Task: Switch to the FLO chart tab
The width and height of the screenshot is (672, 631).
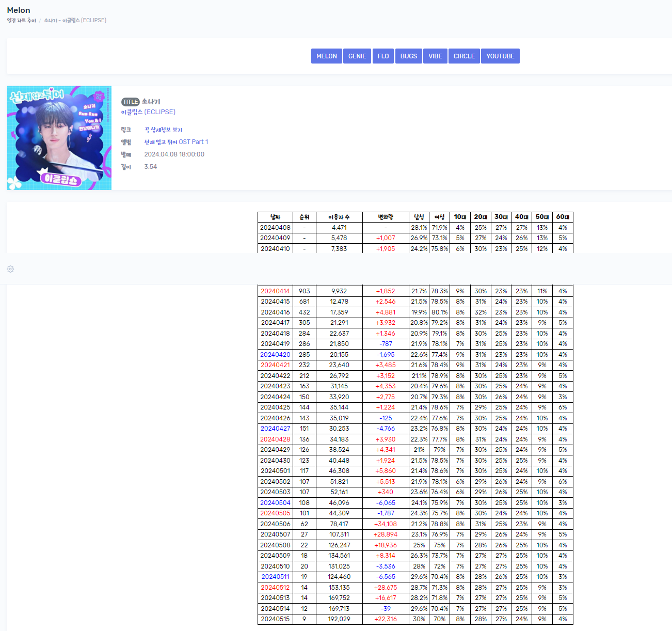Action: [x=383, y=56]
